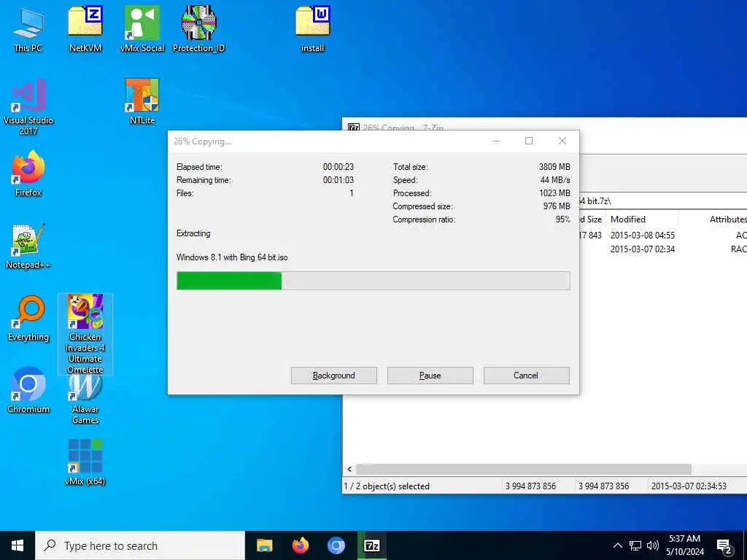Click the 7-Zip horizontal scrollbar
Image resolution: width=747 pixels, height=560 pixels.
tap(523, 469)
